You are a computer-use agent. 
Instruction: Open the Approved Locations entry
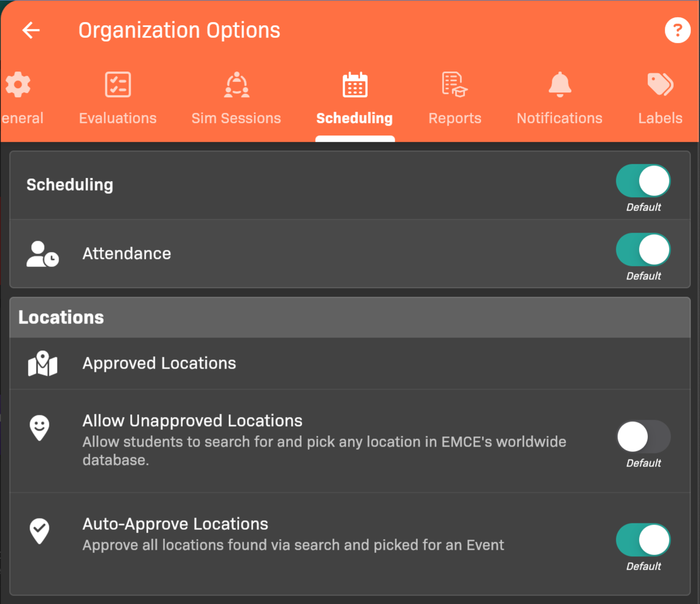point(159,364)
